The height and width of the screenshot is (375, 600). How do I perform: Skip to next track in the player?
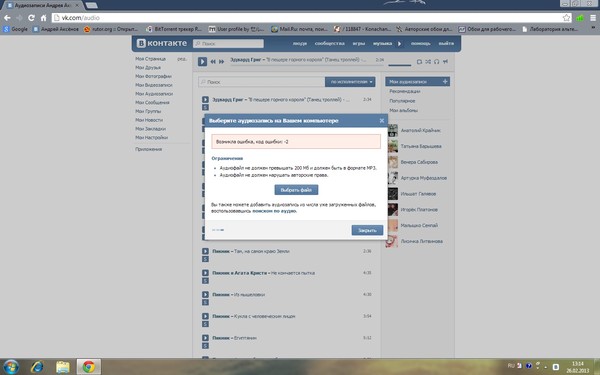click(221, 61)
